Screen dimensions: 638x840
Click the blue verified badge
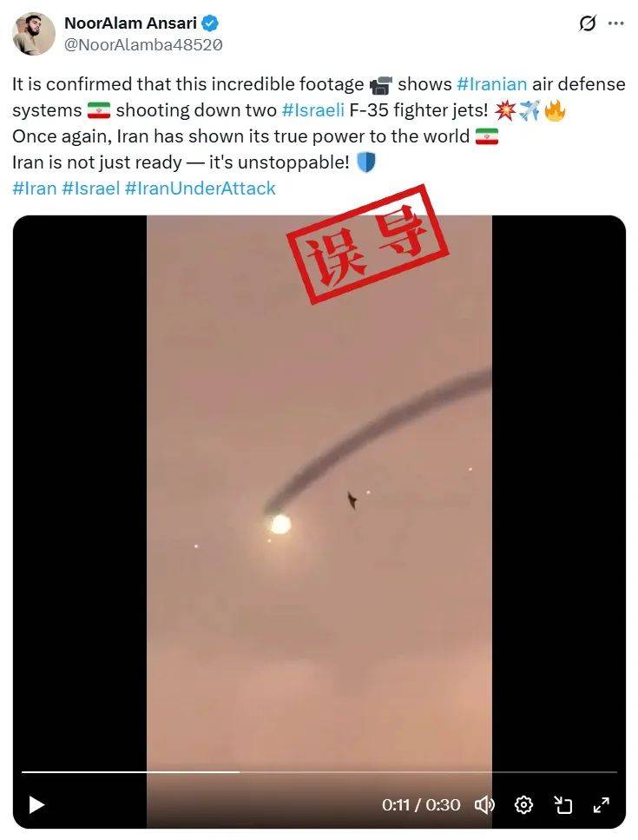pyautogui.click(x=210, y=23)
